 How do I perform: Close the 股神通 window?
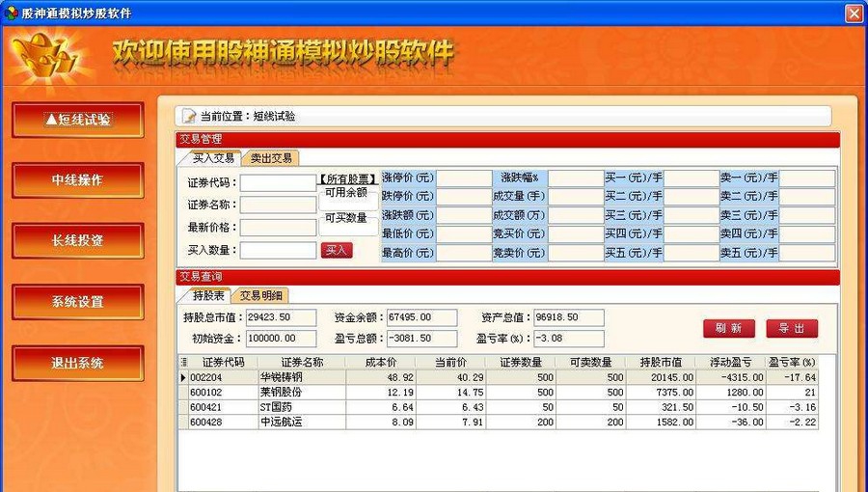(x=854, y=14)
